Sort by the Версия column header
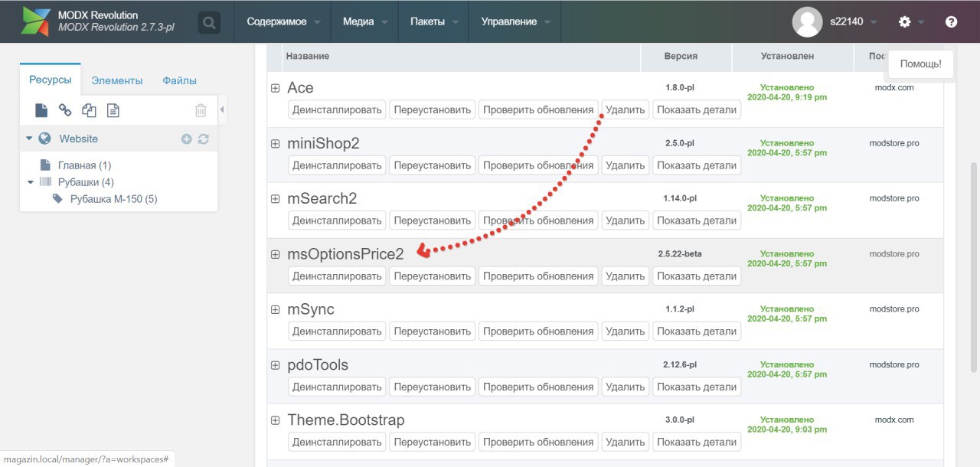 [x=686, y=57]
